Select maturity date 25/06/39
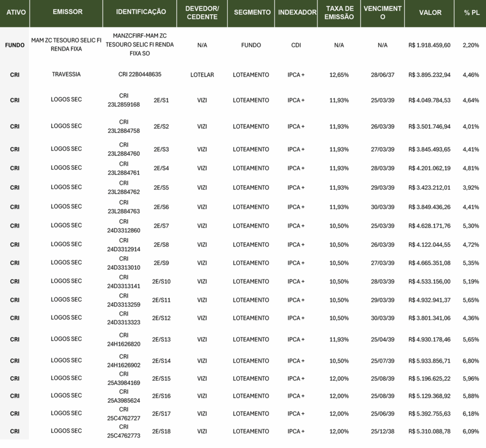 (383, 414)
